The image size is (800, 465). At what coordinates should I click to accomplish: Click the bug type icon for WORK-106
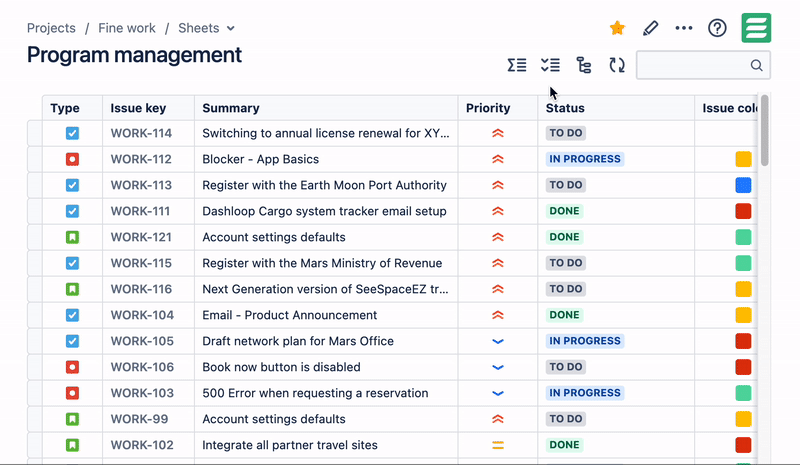pyautogui.click(x=72, y=367)
